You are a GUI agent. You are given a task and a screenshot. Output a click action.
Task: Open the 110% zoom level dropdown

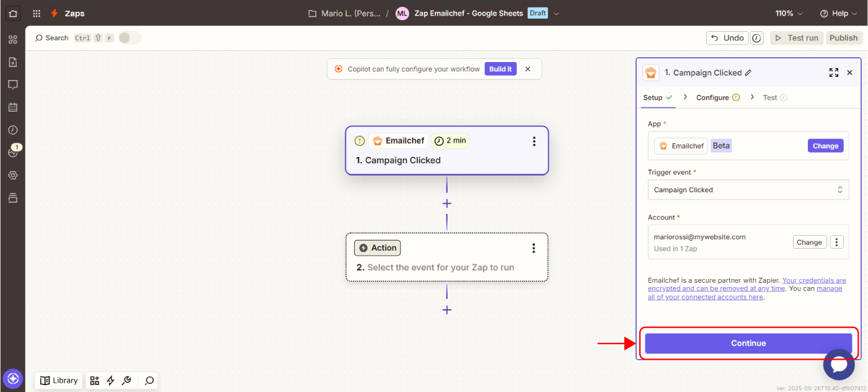[x=789, y=13]
